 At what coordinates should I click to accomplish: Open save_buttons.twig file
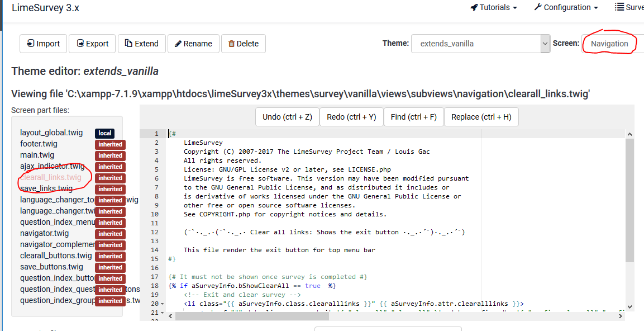tap(51, 267)
